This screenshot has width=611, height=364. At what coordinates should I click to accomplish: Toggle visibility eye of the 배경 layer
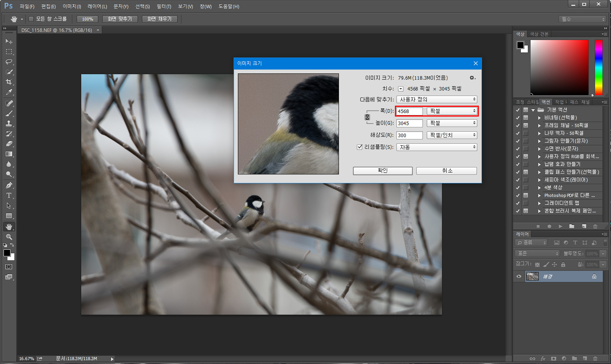[519, 277]
